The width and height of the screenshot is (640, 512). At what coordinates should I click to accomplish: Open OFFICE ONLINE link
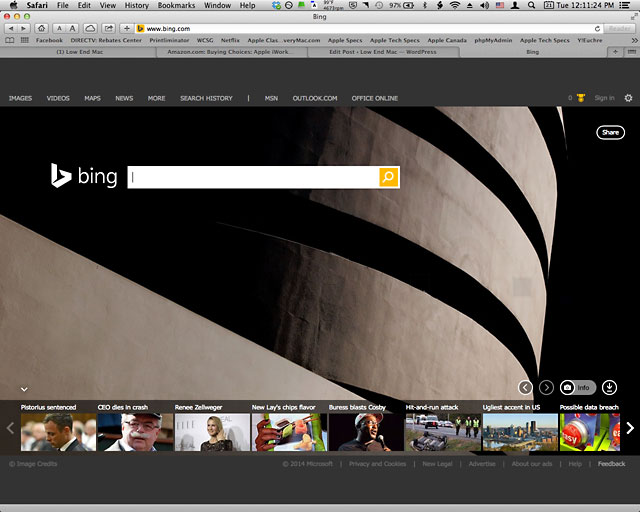click(375, 98)
